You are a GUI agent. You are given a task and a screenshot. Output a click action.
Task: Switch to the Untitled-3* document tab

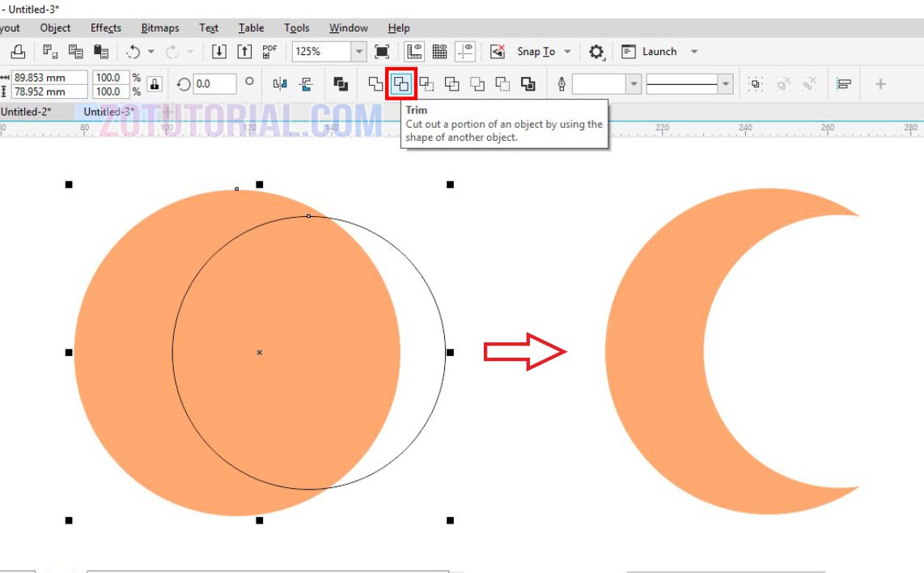pos(109,112)
